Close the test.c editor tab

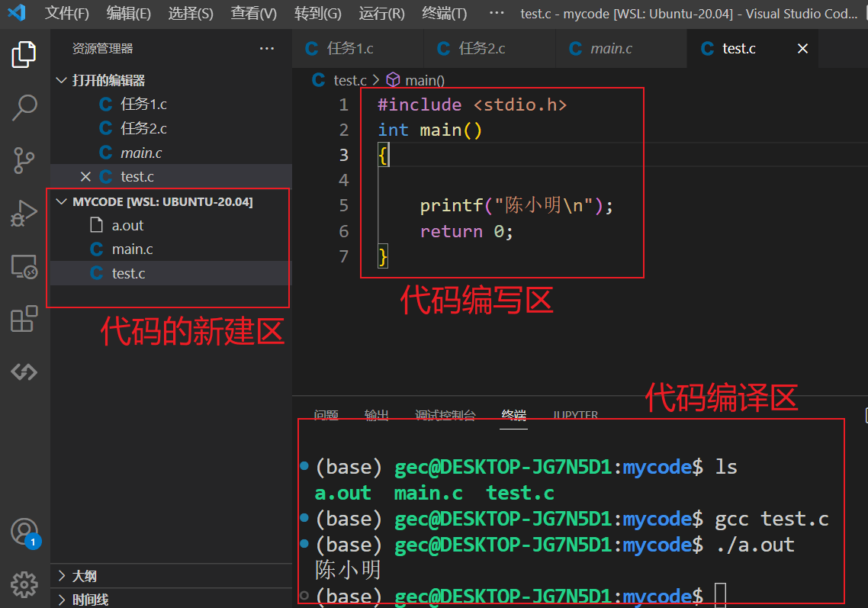pos(802,49)
